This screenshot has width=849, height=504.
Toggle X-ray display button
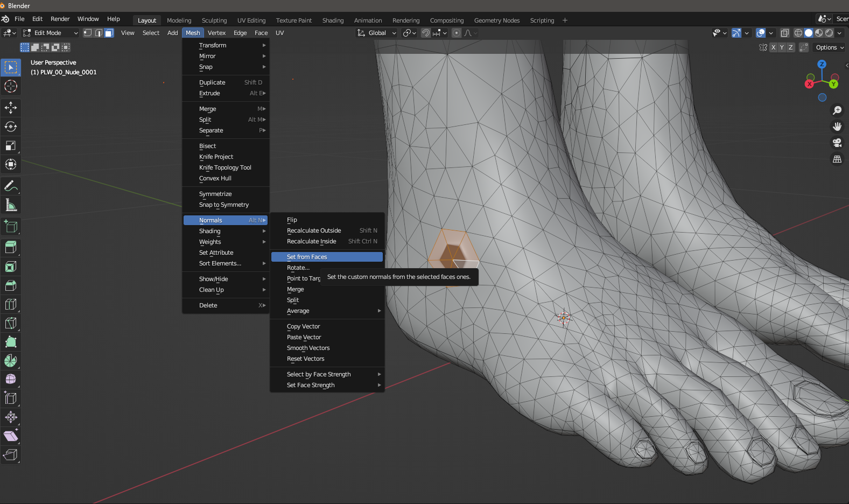[785, 33]
